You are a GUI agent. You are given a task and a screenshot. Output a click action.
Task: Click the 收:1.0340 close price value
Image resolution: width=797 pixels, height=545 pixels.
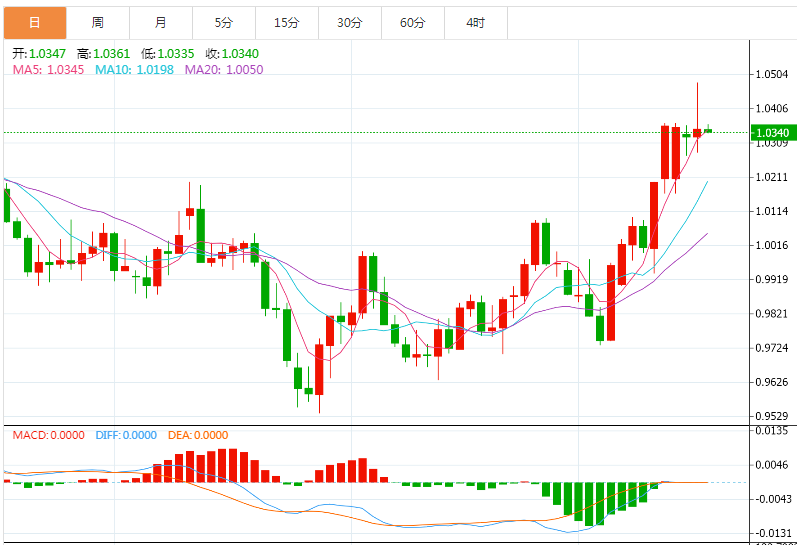pyautogui.click(x=232, y=53)
